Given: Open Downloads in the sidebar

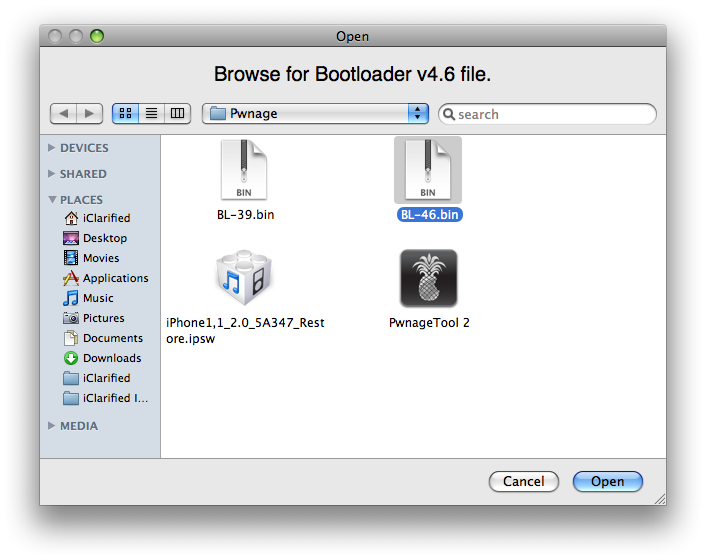Looking at the screenshot, I should [111, 358].
